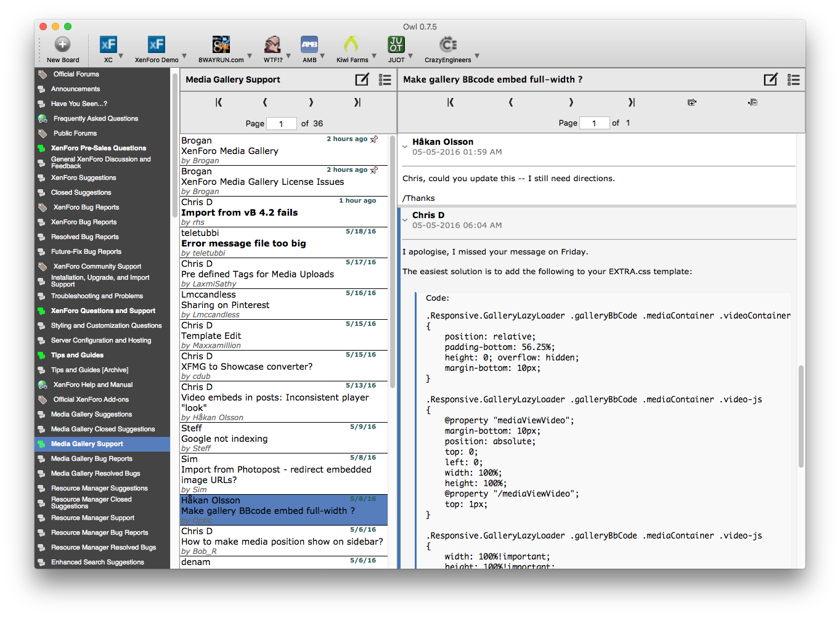Image resolution: width=840 pixels, height=618 pixels.
Task: Go to first page of the open thread
Action: (x=451, y=102)
